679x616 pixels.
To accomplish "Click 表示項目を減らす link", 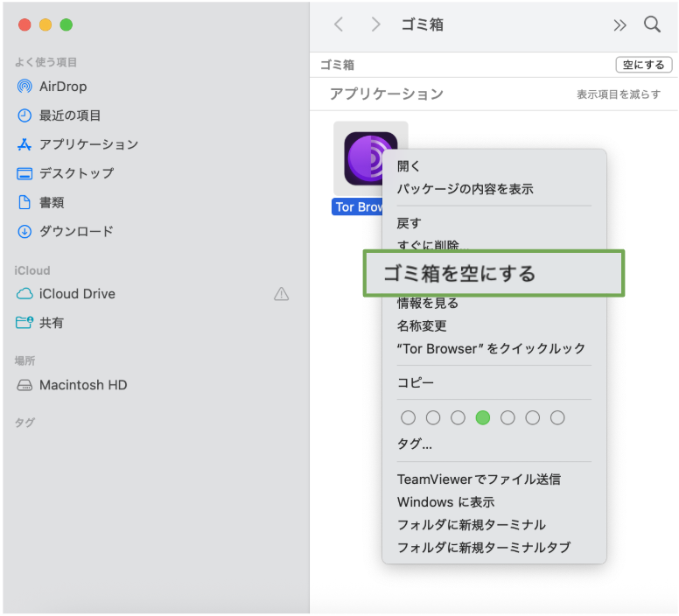I will point(618,94).
